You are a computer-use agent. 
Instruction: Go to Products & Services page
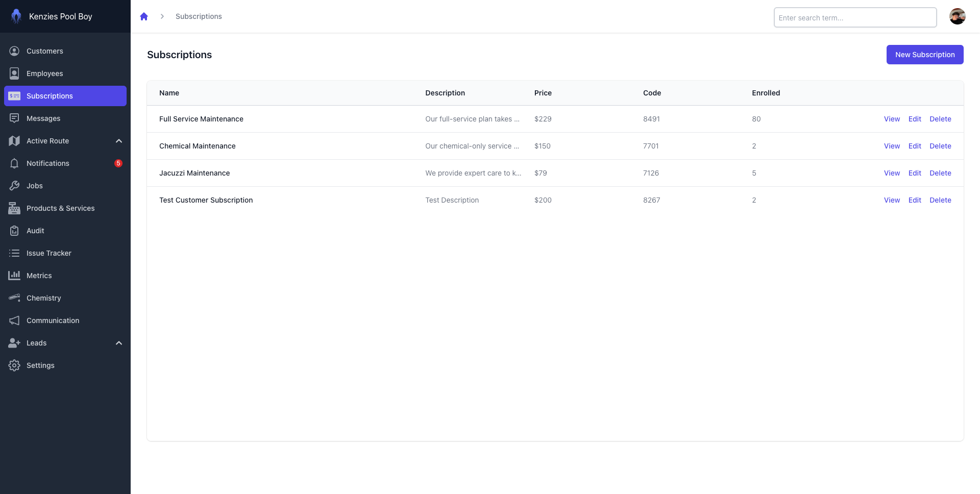(x=60, y=208)
